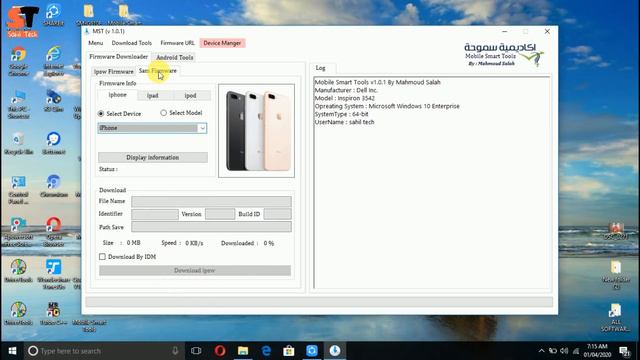Open Control Panel desktop shortcut
Screen dimensions: 640x360
18,190
